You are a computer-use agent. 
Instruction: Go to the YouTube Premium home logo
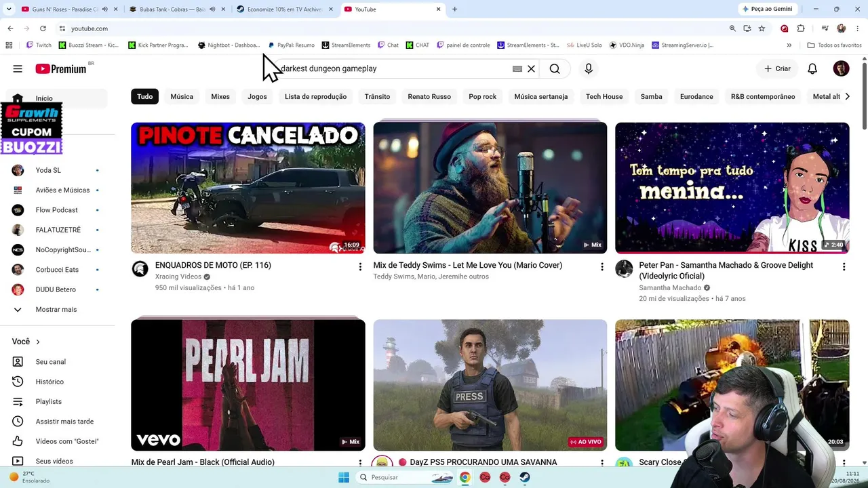(61, 68)
